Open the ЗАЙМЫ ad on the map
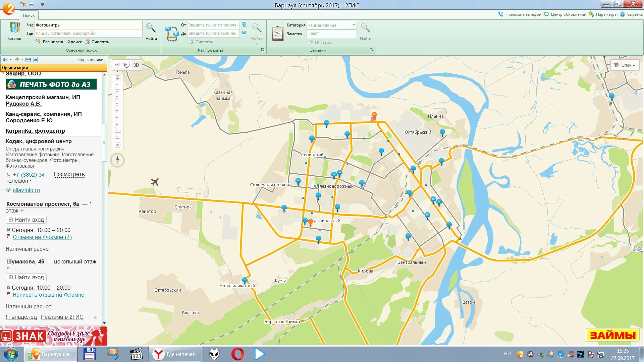644x362 pixels. 613,335
